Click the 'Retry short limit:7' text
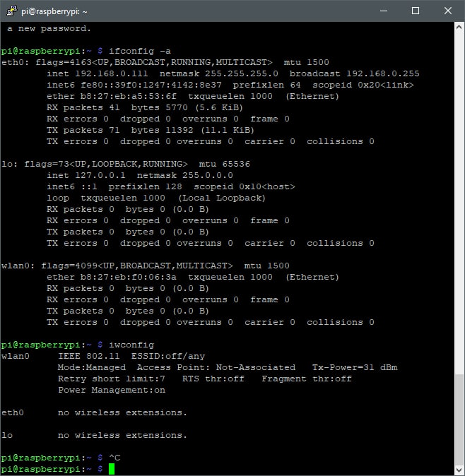 tap(112, 379)
